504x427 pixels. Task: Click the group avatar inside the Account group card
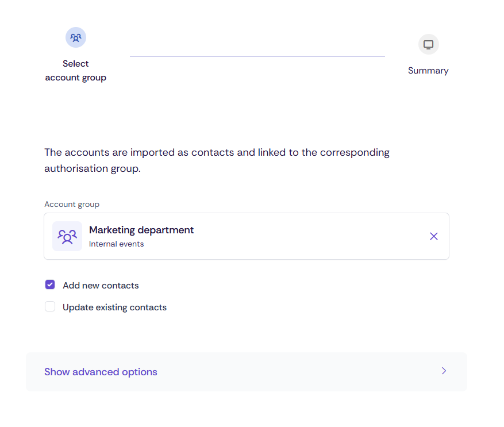(67, 236)
